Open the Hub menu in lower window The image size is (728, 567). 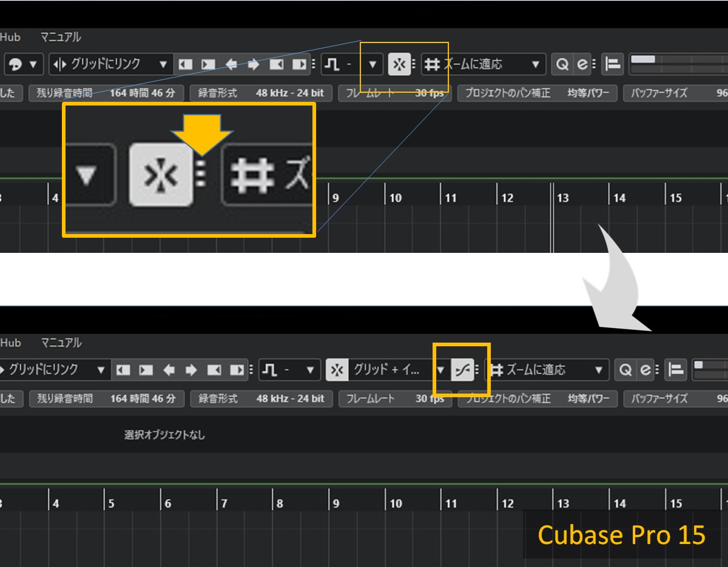tap(10, 343)
